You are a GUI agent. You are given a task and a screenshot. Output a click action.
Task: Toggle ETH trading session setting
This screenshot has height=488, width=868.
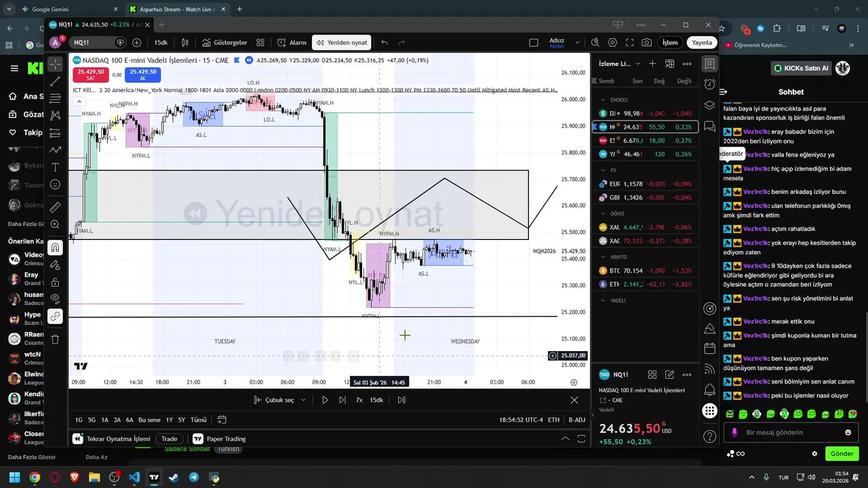[x=554, y=420]
